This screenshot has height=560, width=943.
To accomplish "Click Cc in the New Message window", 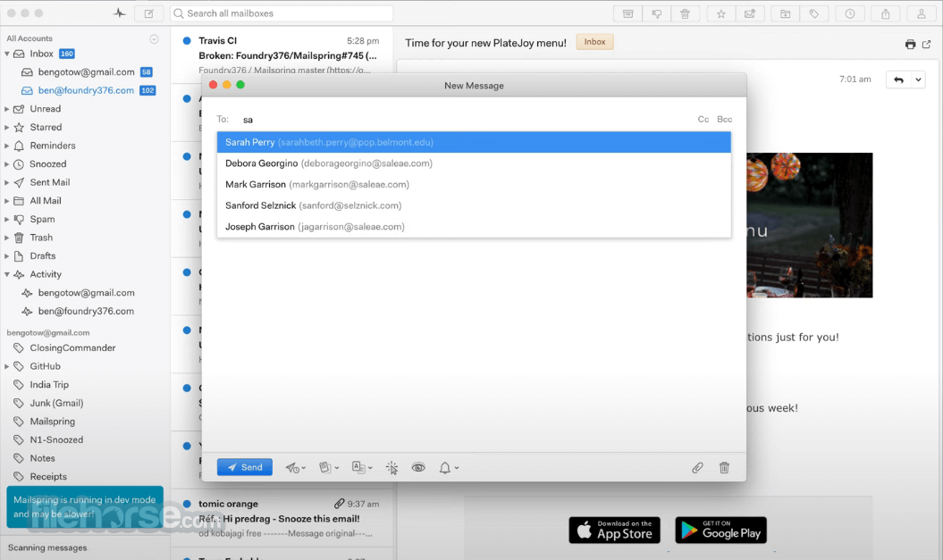I will coord(703,119).
